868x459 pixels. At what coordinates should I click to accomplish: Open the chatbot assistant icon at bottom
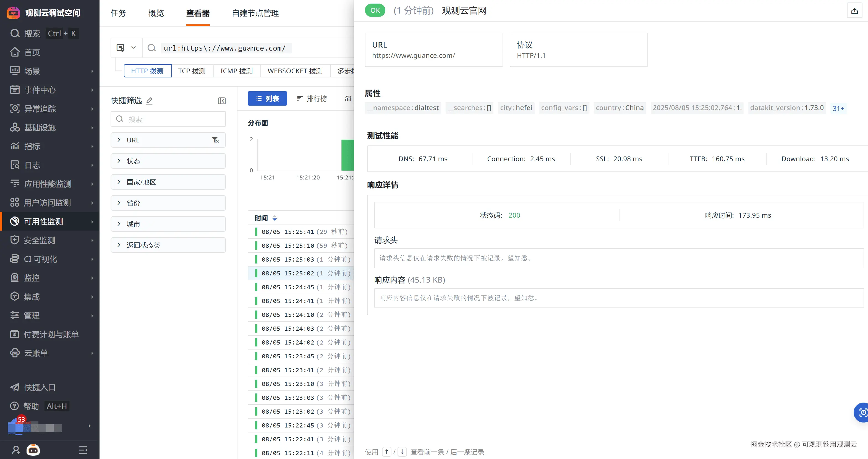[33, 450]
